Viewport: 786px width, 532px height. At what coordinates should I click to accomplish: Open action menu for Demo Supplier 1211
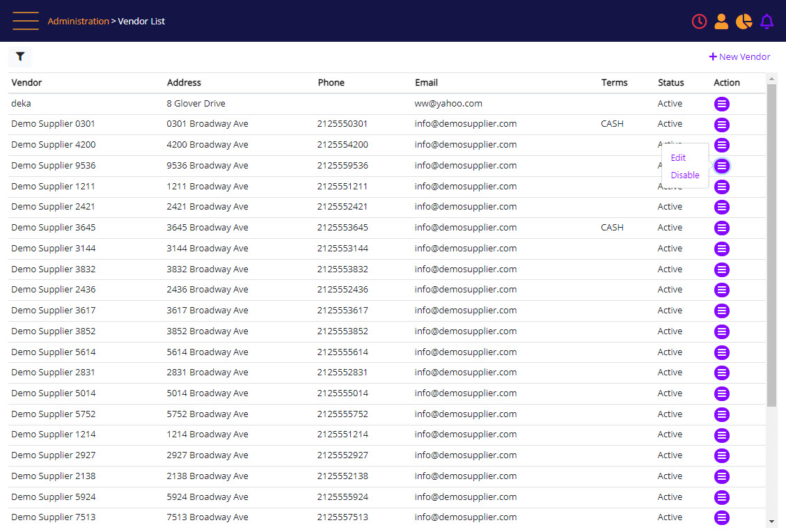pos(721,187)
